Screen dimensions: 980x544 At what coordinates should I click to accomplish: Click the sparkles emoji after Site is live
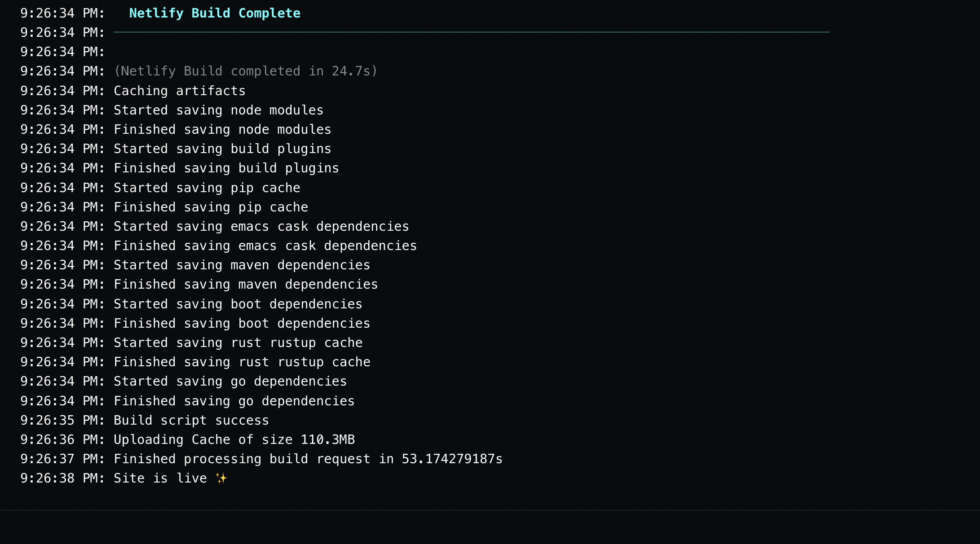pyautogui.click(x=221, y=478)
